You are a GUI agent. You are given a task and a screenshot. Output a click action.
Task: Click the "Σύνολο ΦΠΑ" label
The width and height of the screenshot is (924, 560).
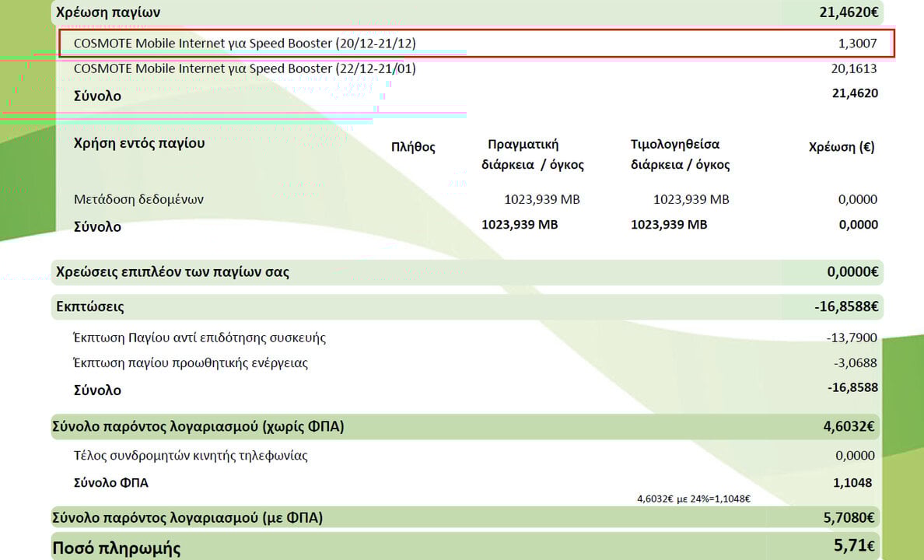(110, 483)
